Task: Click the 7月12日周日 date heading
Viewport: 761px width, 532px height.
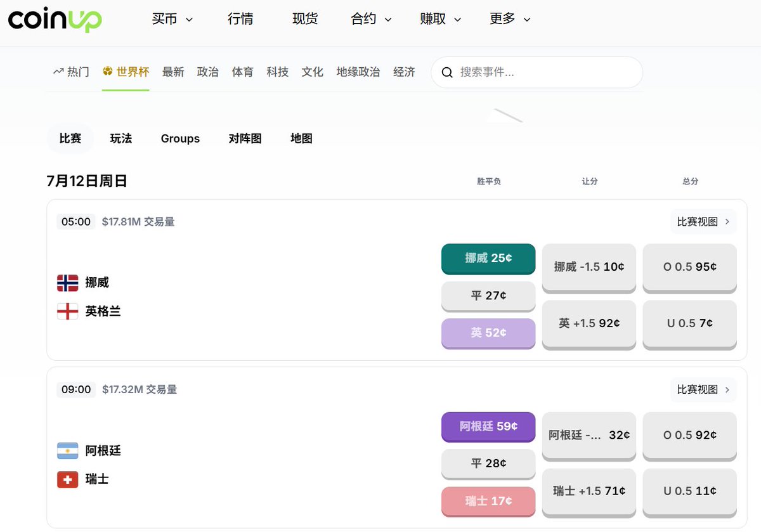Action: point(87,181)
